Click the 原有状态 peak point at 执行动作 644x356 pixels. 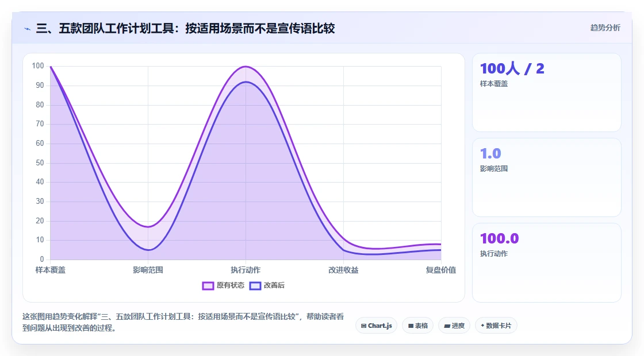click(246, 67)
